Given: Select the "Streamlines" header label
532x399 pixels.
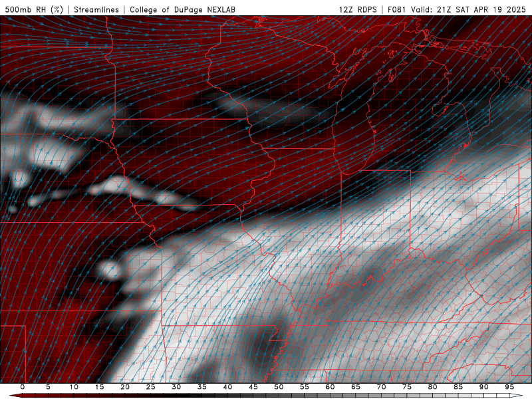Looking at the screenshot, I should tap(96, 9).
